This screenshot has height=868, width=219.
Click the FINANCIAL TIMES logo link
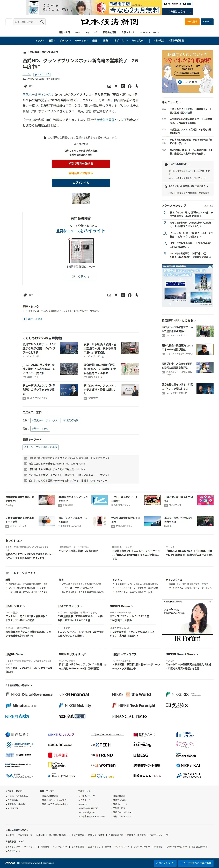(x=130, y=716)
